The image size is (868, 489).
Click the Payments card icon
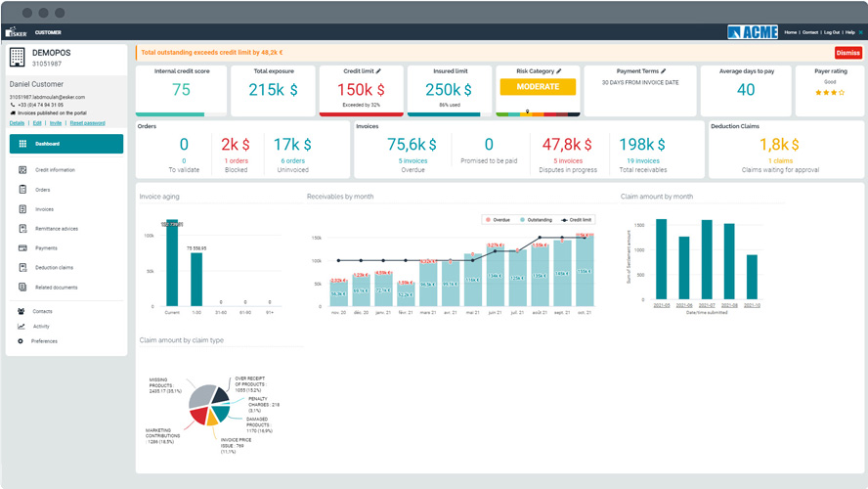tap(22, 248)
